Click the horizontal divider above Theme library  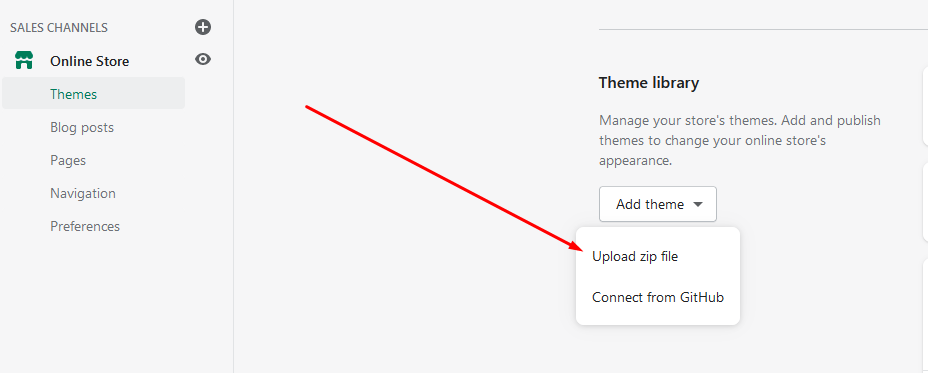coord(763,29)
